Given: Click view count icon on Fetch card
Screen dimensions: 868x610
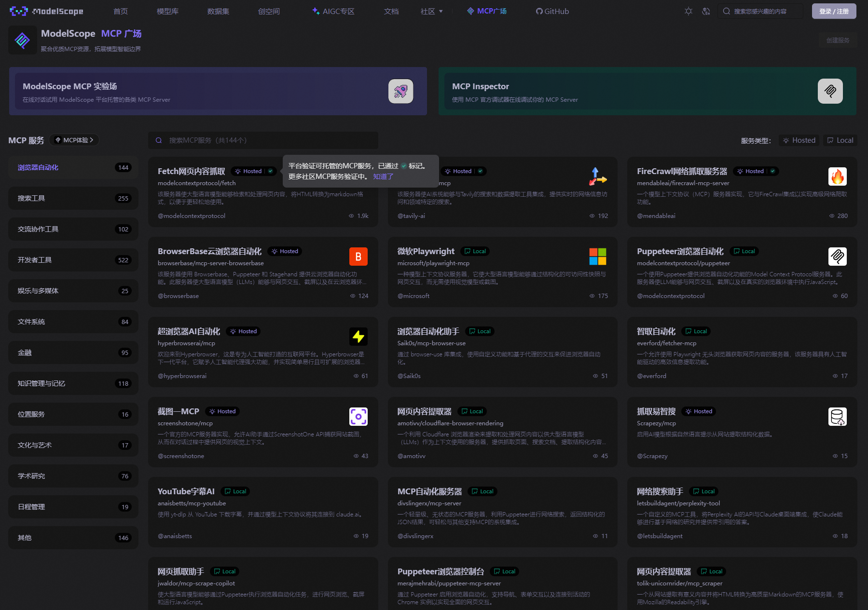Looking at the screenshot, I should [351, 216].
